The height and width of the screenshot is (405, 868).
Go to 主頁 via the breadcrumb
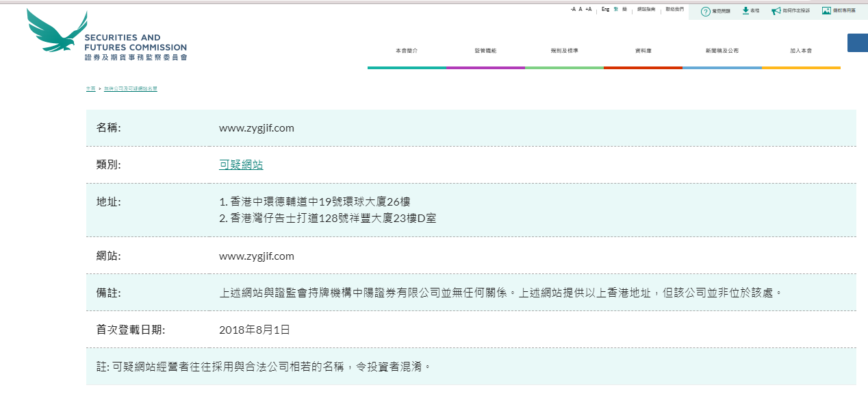click(90, 89)
